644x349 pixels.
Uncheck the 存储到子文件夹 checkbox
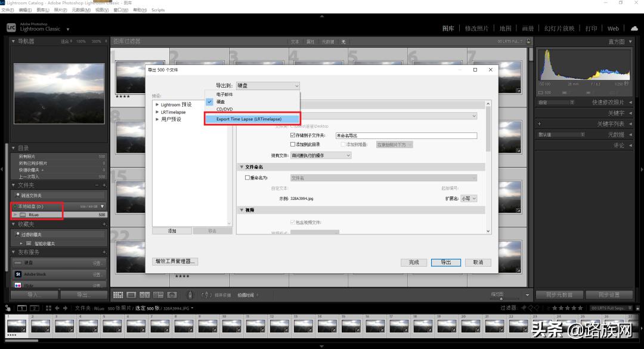coord(293,136)
